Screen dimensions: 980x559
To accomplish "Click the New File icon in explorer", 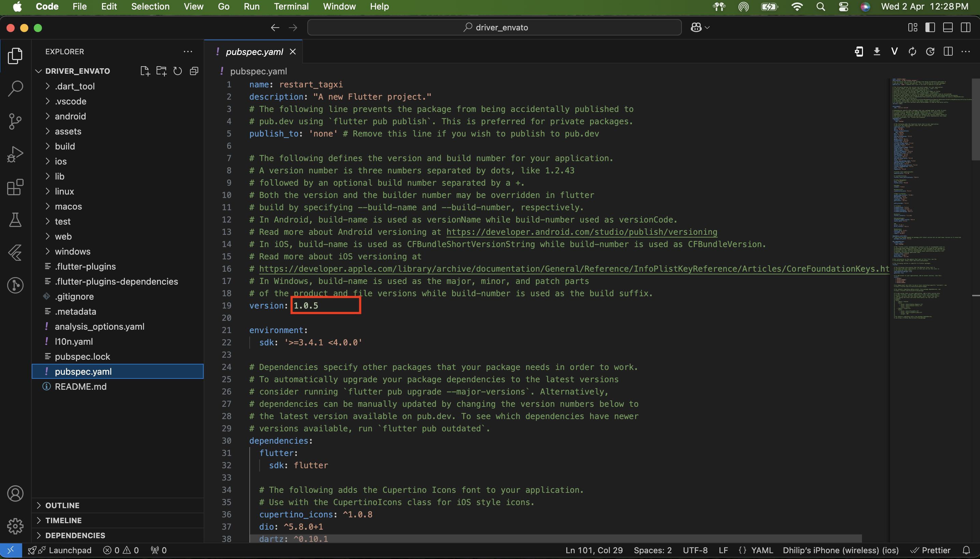I will click(x=145, y=71).
